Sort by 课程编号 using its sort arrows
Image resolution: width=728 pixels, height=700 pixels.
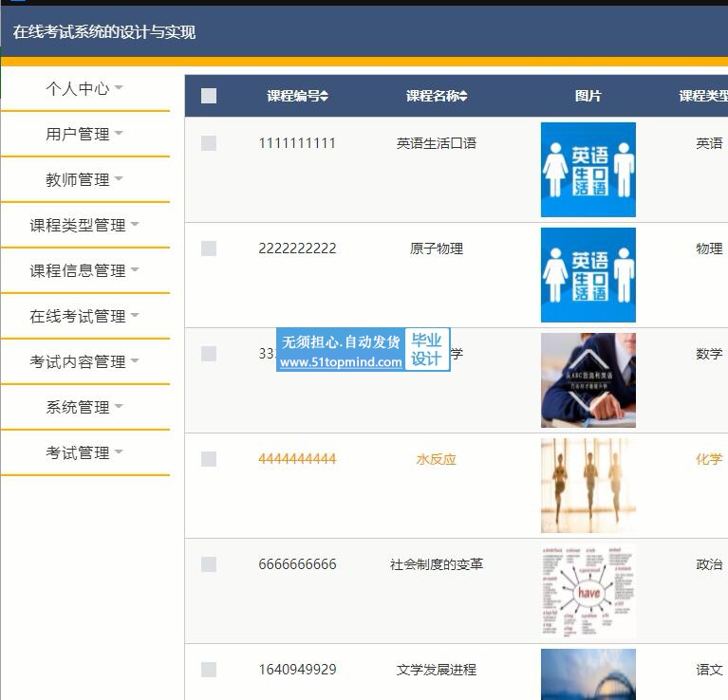click(x=324, y=96)
